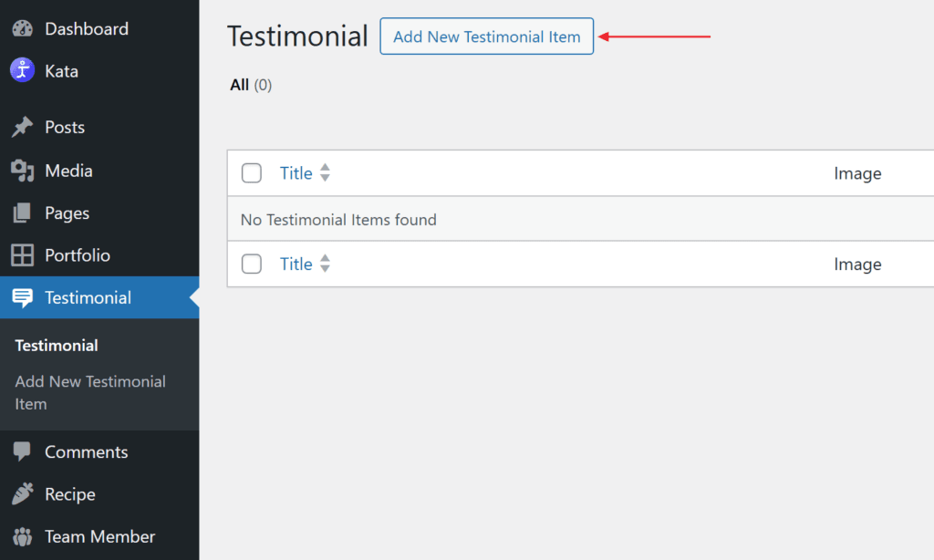Image resolution: width=934 pixels, height=560 pixels.
Task: Toggle Title sorting with the top sort arrows
Action: click(326, 172)
